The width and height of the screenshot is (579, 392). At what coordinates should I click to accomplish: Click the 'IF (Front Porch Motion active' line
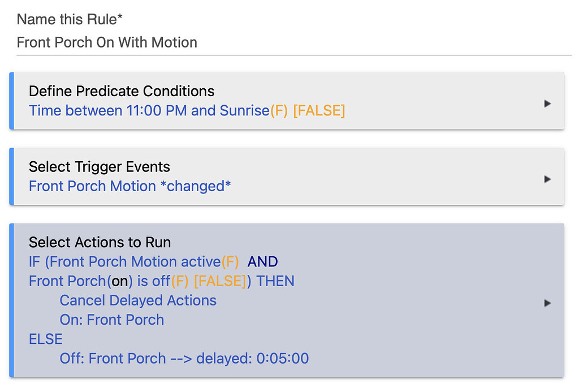pyautogui.click(x=124, y=262)
